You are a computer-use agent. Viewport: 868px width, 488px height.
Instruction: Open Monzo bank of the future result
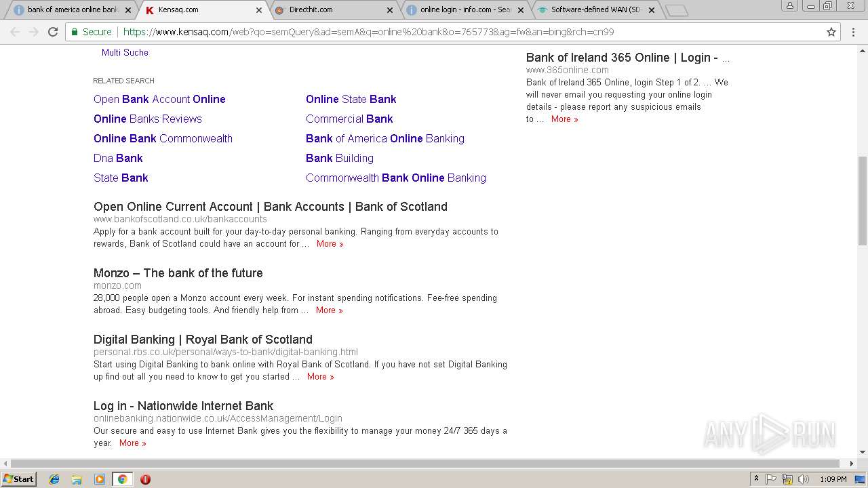tap(178, 273)
